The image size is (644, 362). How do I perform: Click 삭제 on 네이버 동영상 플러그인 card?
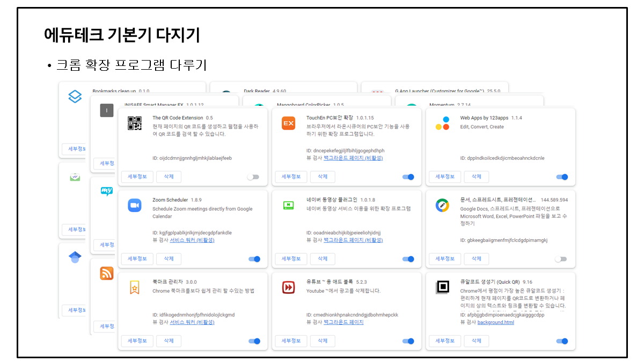pyautogui.click(x=323, y=258)
